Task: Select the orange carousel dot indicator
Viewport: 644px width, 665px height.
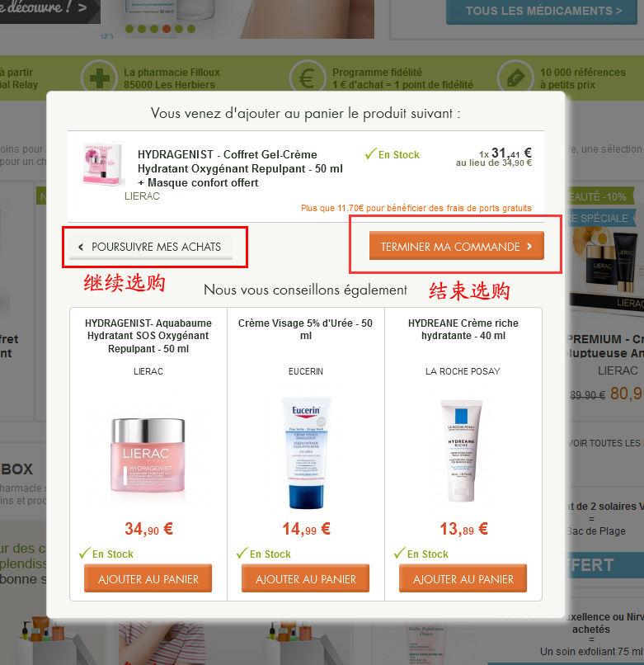Action: 167,29
